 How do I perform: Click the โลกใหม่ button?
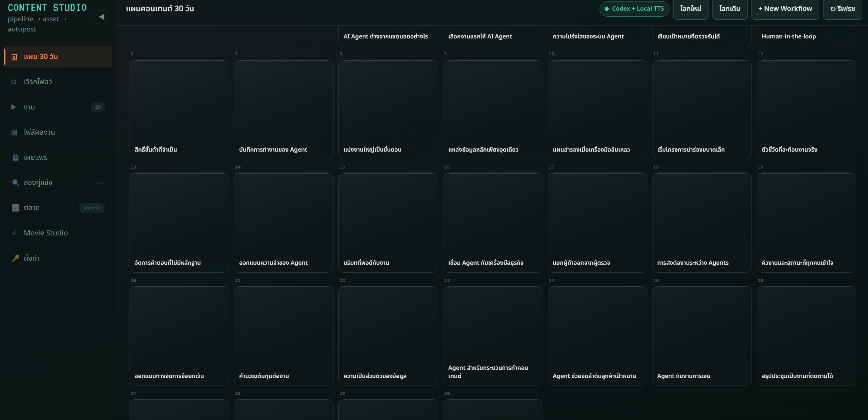pos(690,9)
